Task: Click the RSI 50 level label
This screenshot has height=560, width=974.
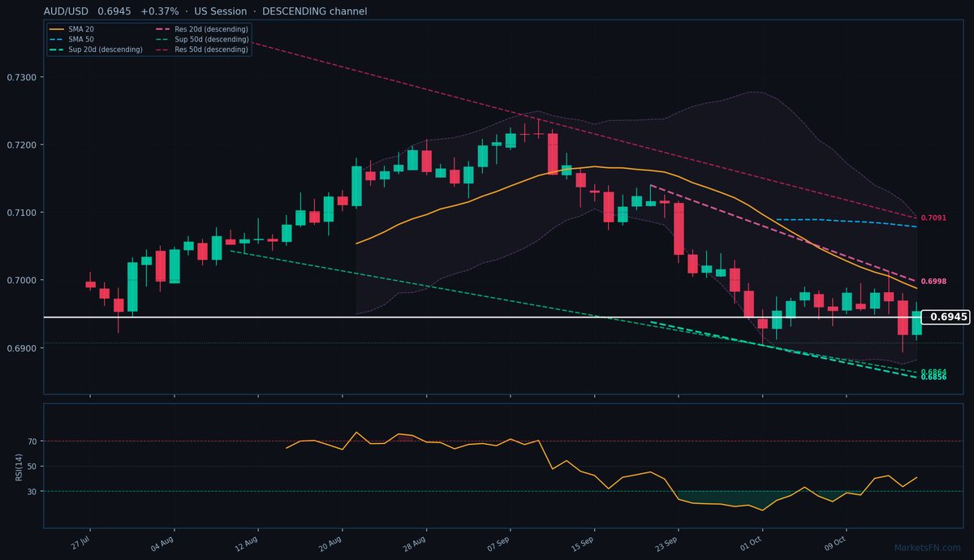Action: (x=32, y=467)
